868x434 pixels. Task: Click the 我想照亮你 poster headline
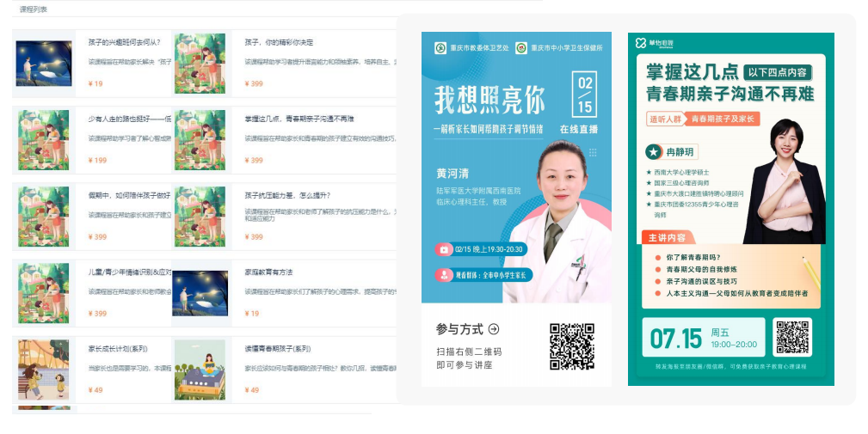coord(489,100)
